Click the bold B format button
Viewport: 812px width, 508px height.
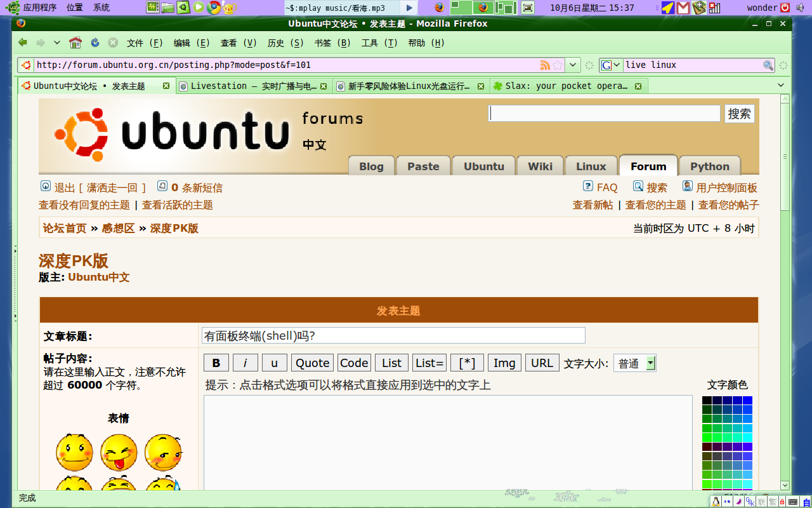(x=216, y=363)
